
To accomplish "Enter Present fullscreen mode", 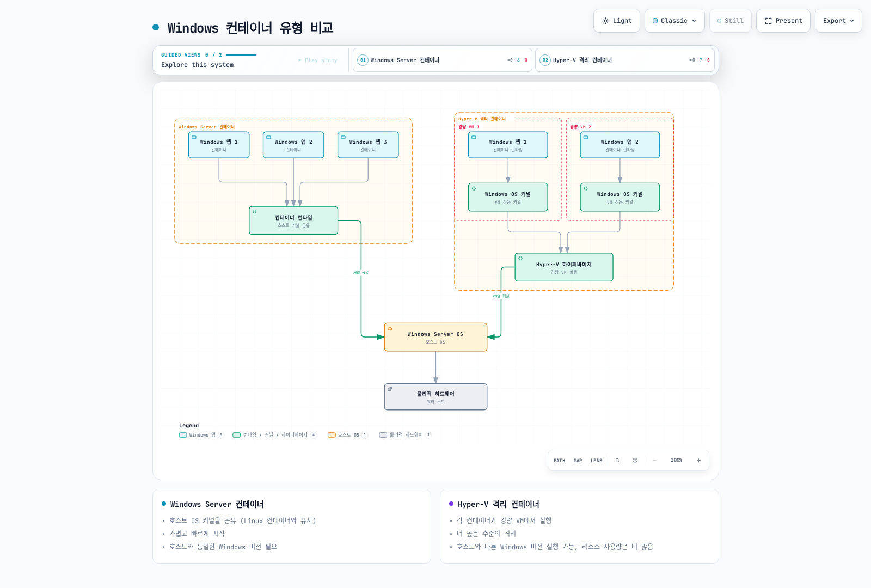I will pos(783,21).
